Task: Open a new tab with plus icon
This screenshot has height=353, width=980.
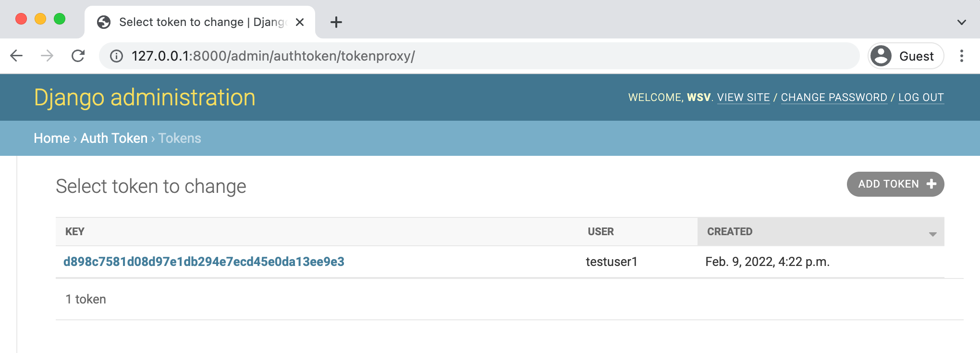Action: point(336,22)
